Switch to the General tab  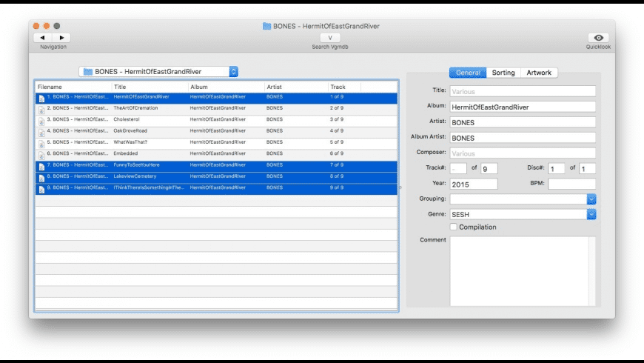coord(468,73)
